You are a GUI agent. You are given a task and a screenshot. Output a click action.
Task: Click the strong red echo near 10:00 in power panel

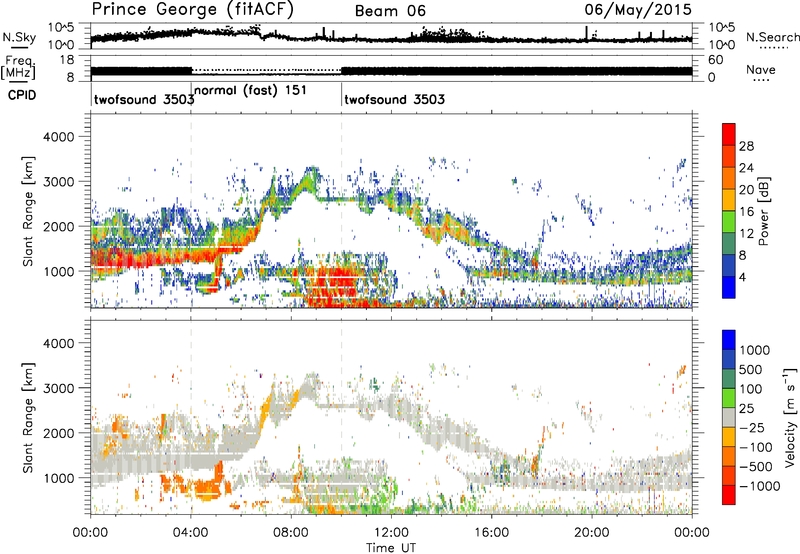click(339, 283)
